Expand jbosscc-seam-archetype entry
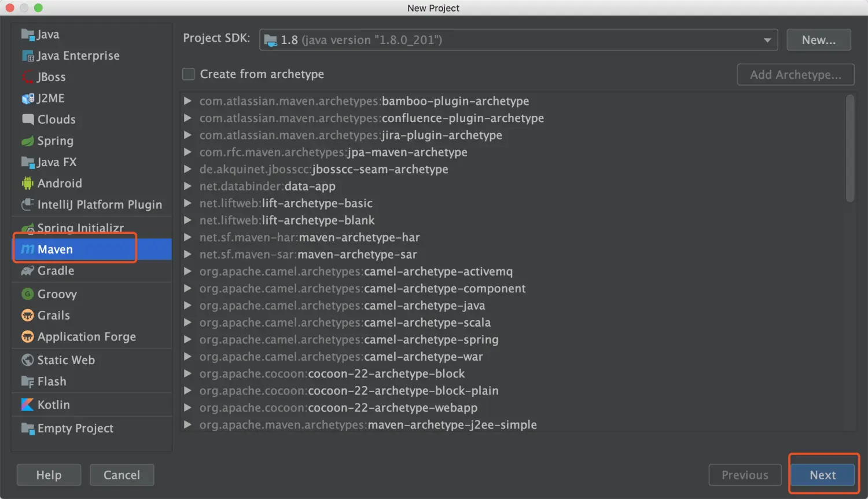This screenshot has height=499, width=868. 187,169
